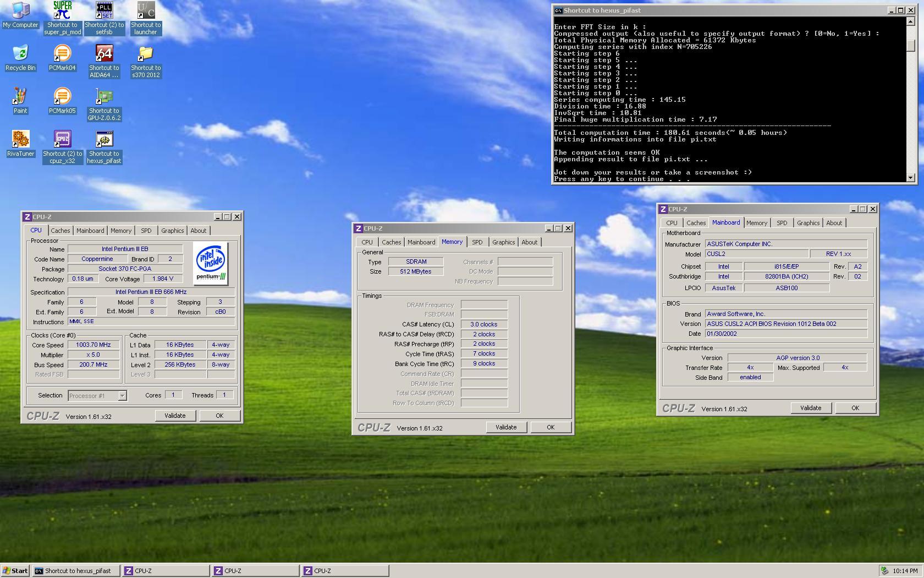Open the Recycle Bin icon
Image resolution: width=924 pixels, height=578 pixels.
coord(20,58)
